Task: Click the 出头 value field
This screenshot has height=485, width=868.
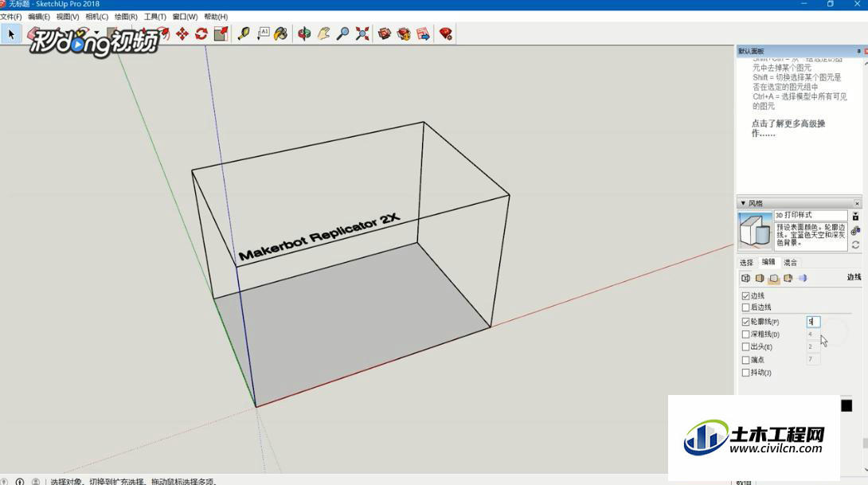Action: coord(813,347)
